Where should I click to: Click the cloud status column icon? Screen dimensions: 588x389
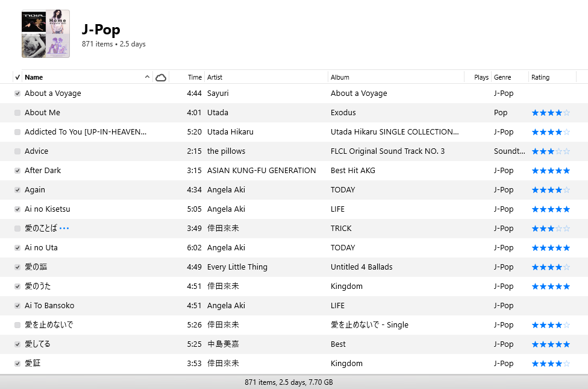(161, 77)
